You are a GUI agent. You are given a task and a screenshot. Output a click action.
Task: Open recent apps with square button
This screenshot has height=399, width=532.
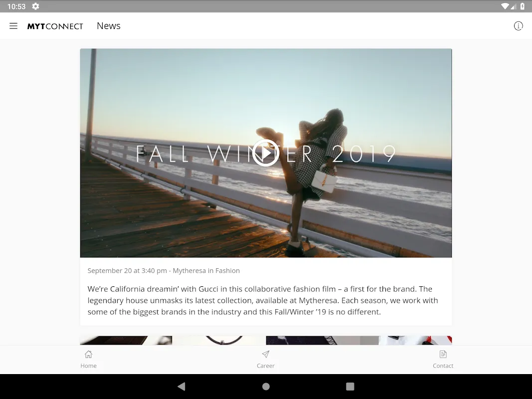pyautogui.click(x=350, y=387)
